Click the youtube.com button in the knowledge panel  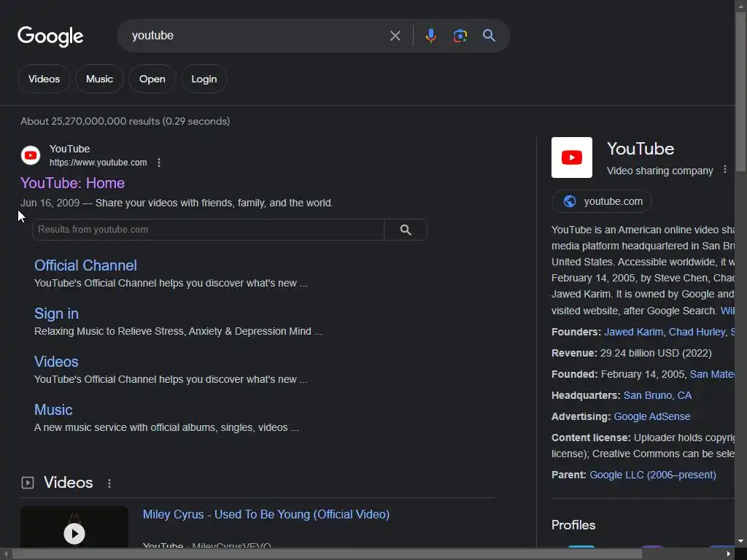coord(602,201)
